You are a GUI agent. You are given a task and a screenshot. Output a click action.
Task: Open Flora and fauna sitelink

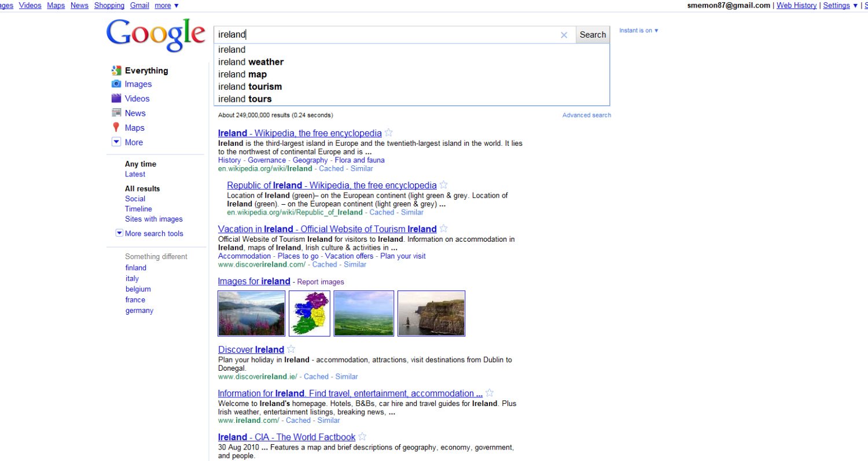pyautogui.click(x=359, y=160)
